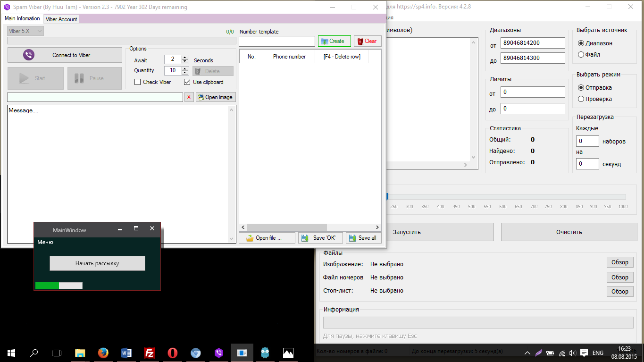Enable the Check Viber checkbox
The image size is (644, 362).
[x=138, y=82]
